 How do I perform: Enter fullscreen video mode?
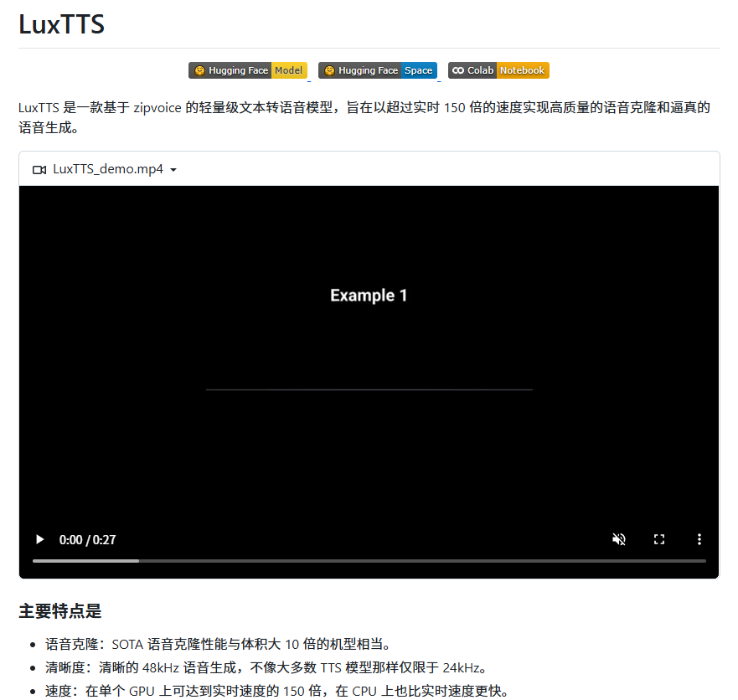pos(659,539)
